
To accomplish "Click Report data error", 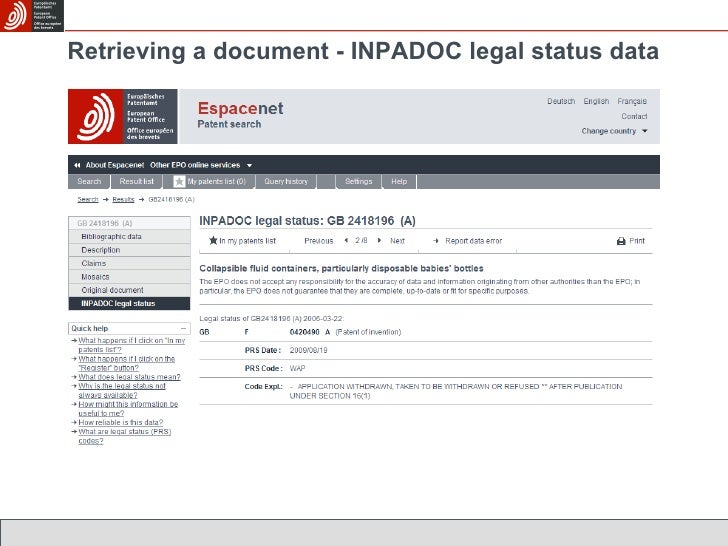I will tap(474, 241).
